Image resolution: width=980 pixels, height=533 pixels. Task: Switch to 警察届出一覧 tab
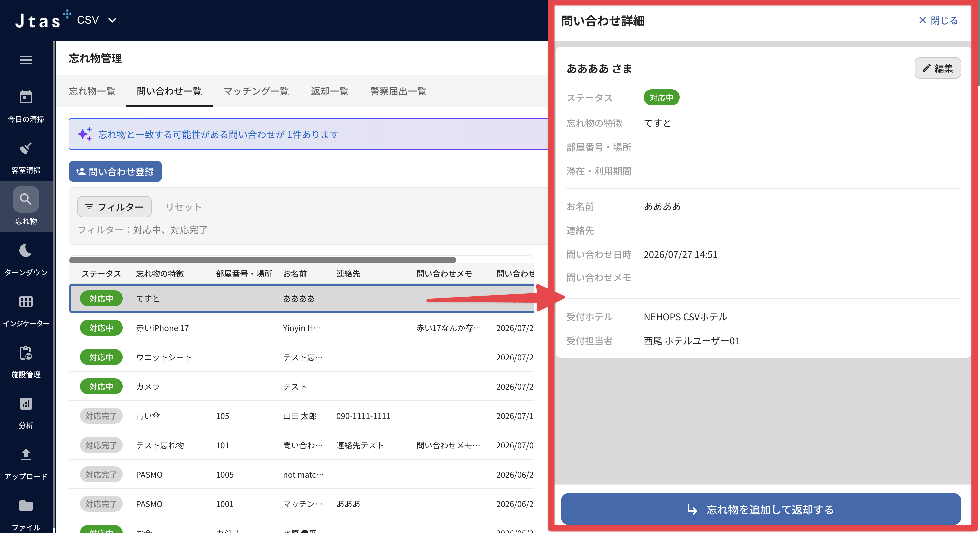(x=398, y=91)
